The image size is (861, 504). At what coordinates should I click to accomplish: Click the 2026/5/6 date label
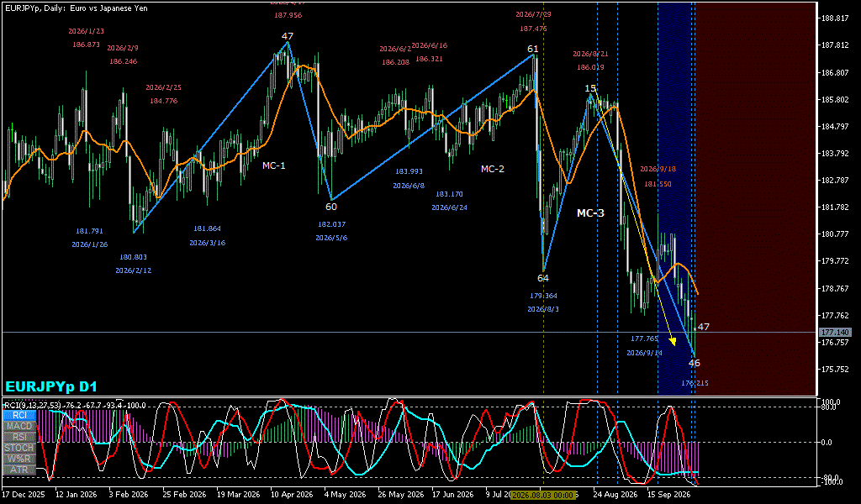click(x=331, y=238)
